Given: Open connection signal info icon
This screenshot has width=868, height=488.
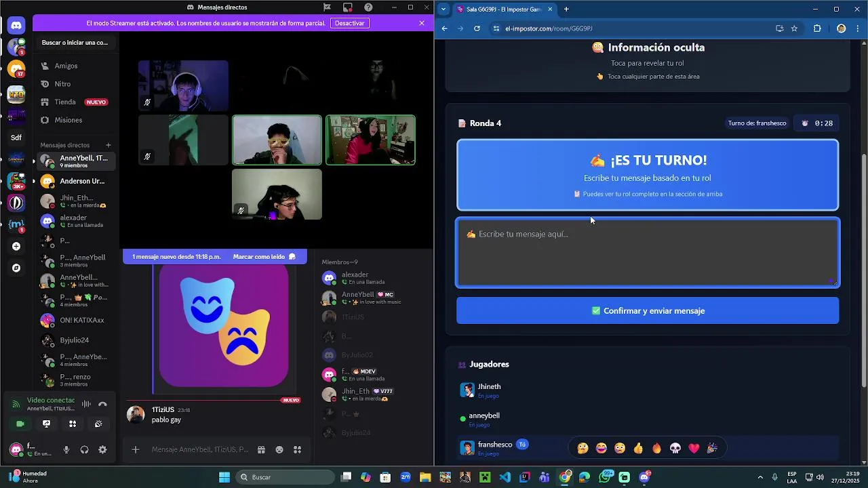Looking at the screenshot, I should [x=16, y=404].
